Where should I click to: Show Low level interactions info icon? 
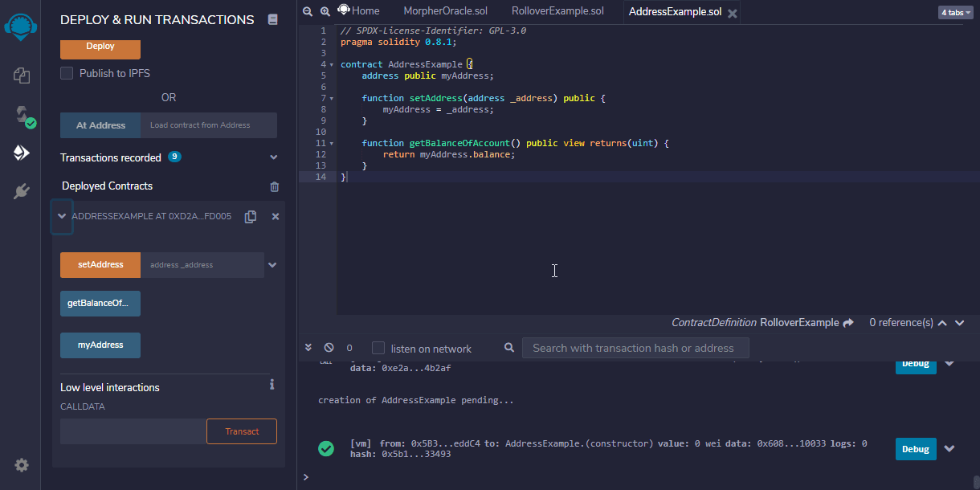point(272,385)
